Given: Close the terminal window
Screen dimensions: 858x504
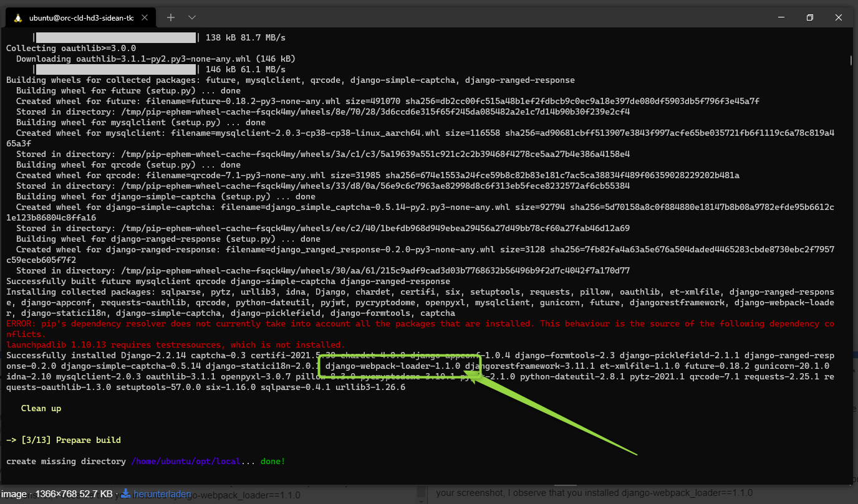Looking at the screenshot, I should 838,17.
